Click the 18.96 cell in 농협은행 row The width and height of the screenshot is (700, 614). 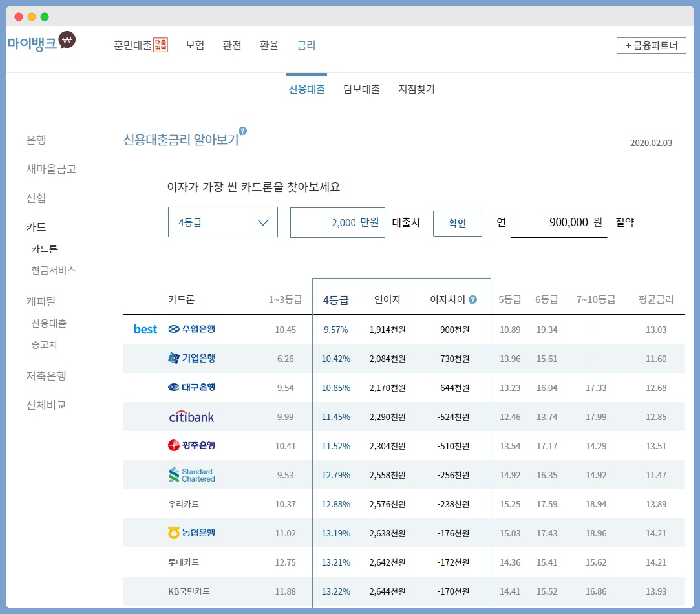click(x=596, y=533)
